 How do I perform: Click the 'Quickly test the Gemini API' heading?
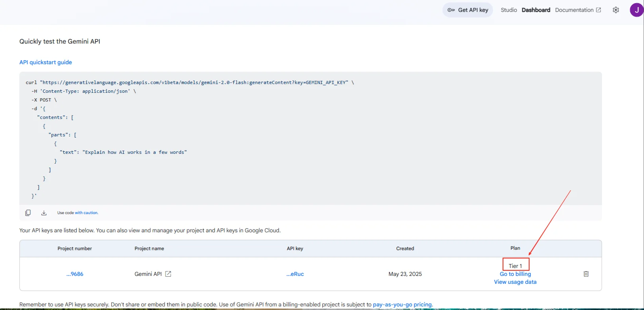(x=60, y=41)
